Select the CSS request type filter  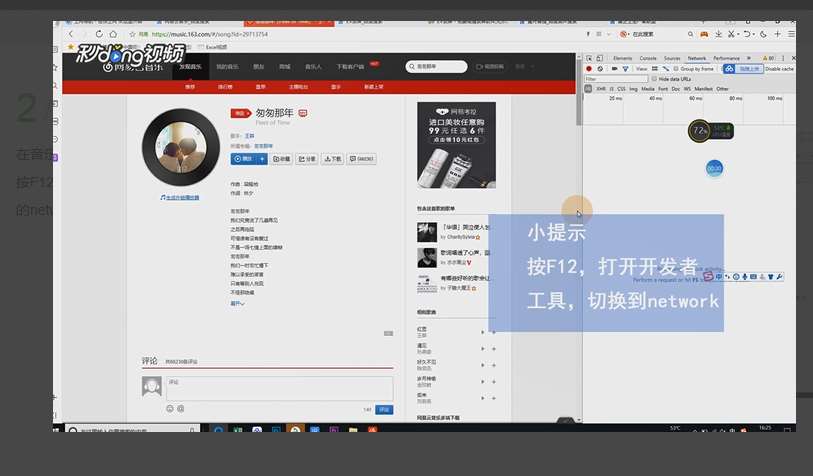coord(621,89)
